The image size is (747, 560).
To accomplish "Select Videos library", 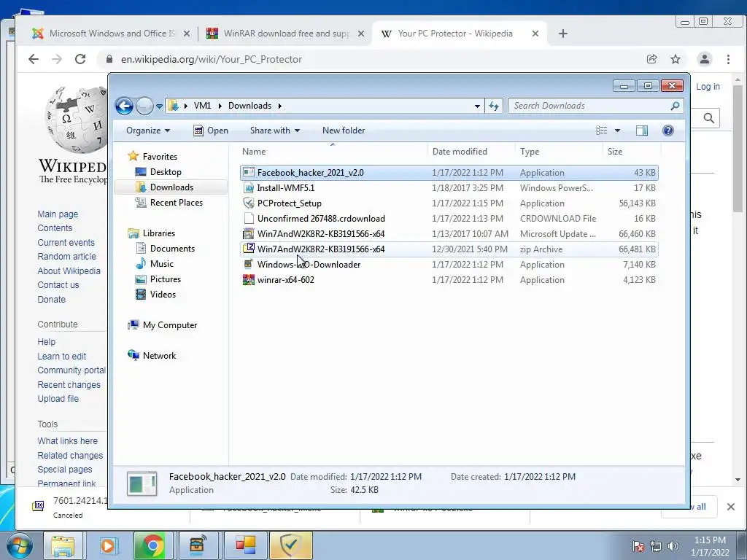I will click(163, 295).
